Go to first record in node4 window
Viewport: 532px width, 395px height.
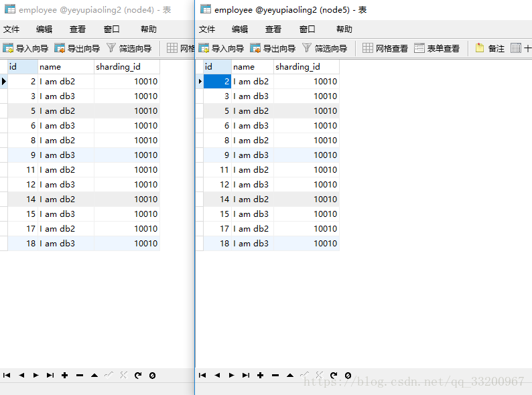(x=7, y=376)
